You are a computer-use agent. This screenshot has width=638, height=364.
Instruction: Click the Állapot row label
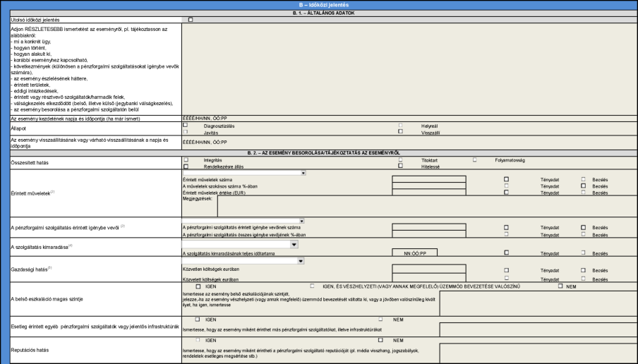[18, 128]
